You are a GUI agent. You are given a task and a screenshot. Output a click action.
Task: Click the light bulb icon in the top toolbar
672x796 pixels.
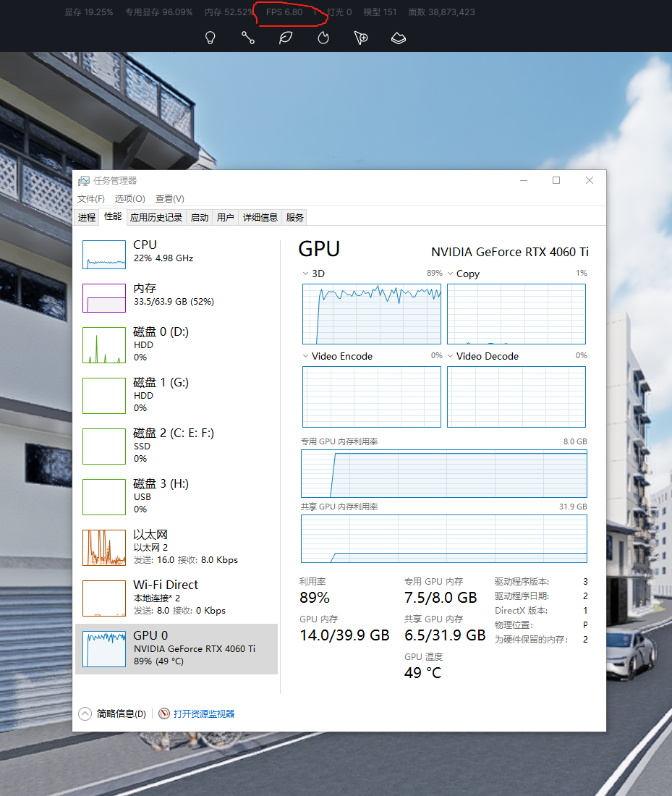click(x=210, y=38)
